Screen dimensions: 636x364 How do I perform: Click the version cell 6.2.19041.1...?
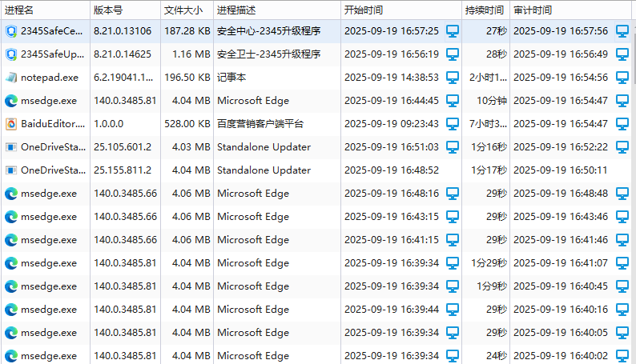click(123, 78)
